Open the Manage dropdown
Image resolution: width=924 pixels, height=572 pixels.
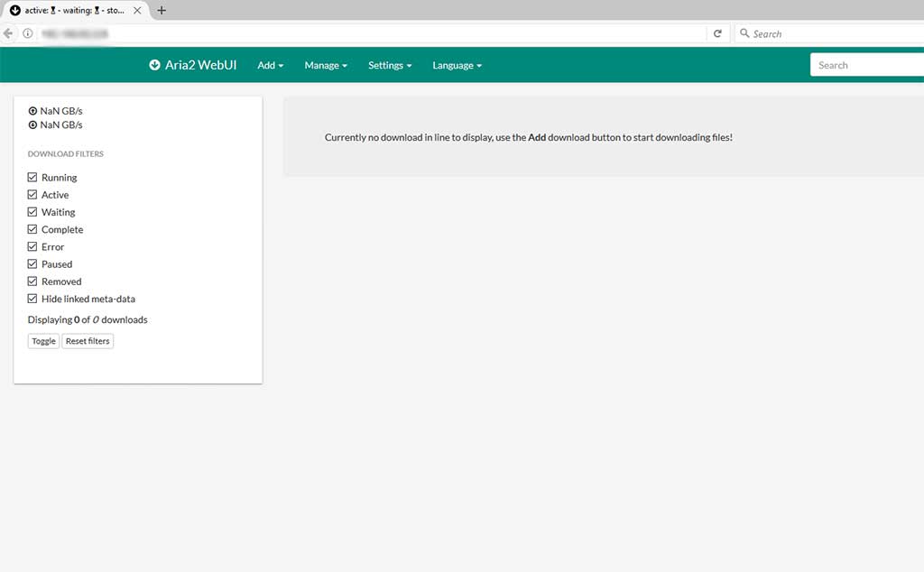326,65
